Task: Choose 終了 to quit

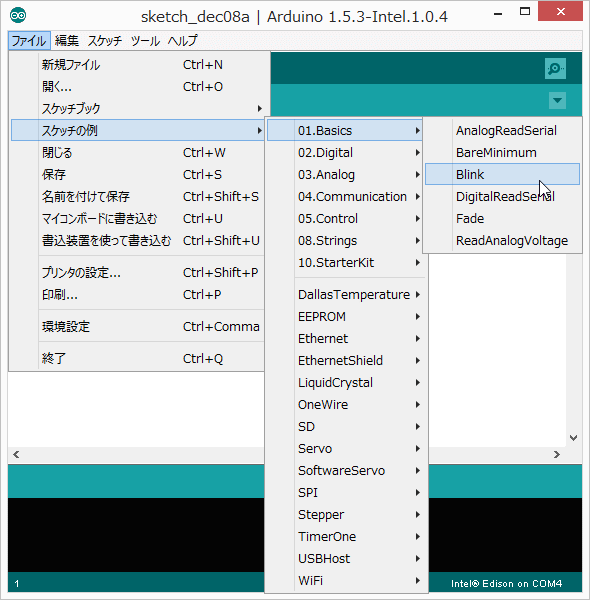Action: pyautogui.click(x=138, y=359)
